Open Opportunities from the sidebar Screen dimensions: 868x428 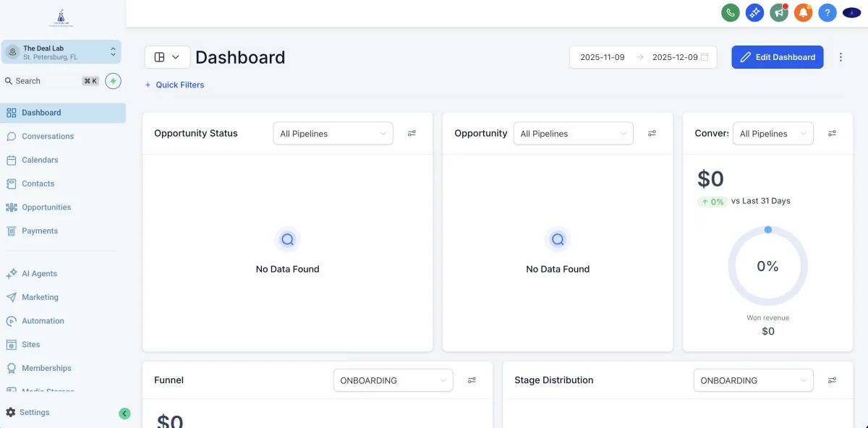(x=46, y=207)
